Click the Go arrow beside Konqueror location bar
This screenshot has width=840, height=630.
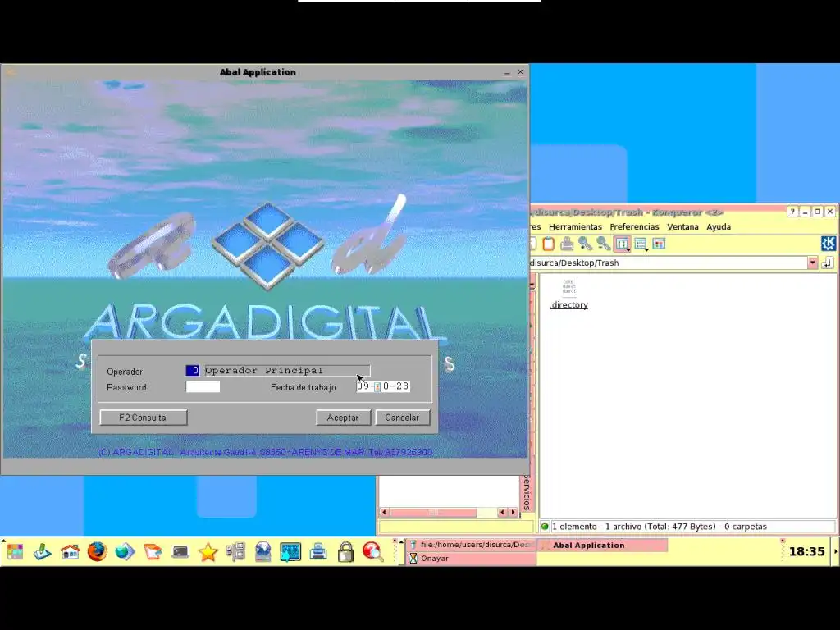click(828, 263)
